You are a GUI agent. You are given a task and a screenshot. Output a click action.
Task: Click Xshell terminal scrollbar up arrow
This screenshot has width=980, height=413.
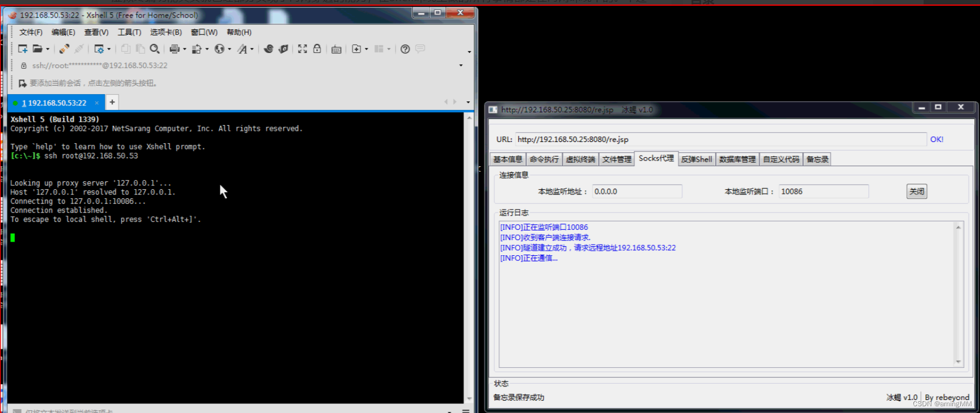tap(469, 118)
